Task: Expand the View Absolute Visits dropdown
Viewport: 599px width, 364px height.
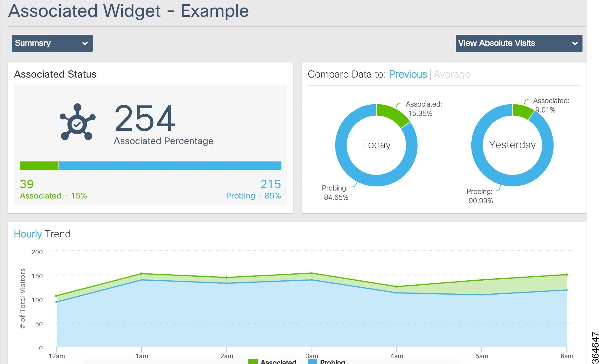Action: pyautogui.click(x=519, y=43)
